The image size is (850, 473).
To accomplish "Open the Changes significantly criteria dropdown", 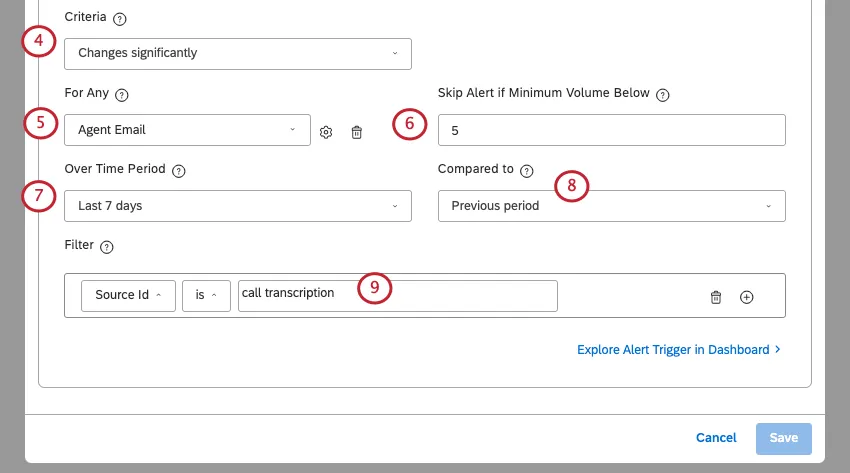I will pyautogui.click(x=237, y=53).
